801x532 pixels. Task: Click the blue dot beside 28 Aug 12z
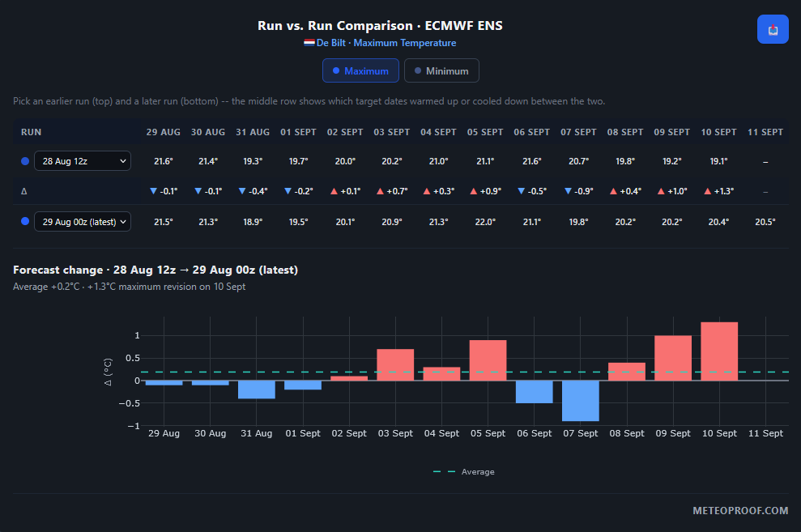coord(25,161)
